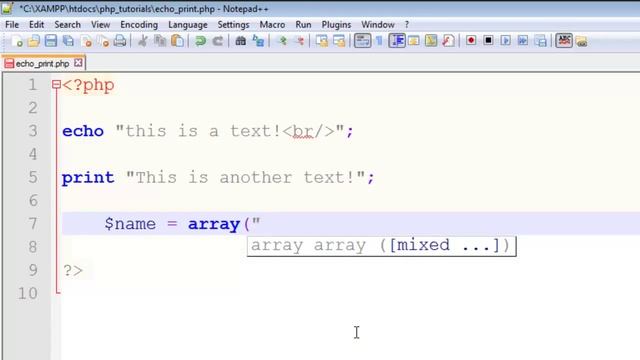Open the Plugins menu

click(336, 24)
